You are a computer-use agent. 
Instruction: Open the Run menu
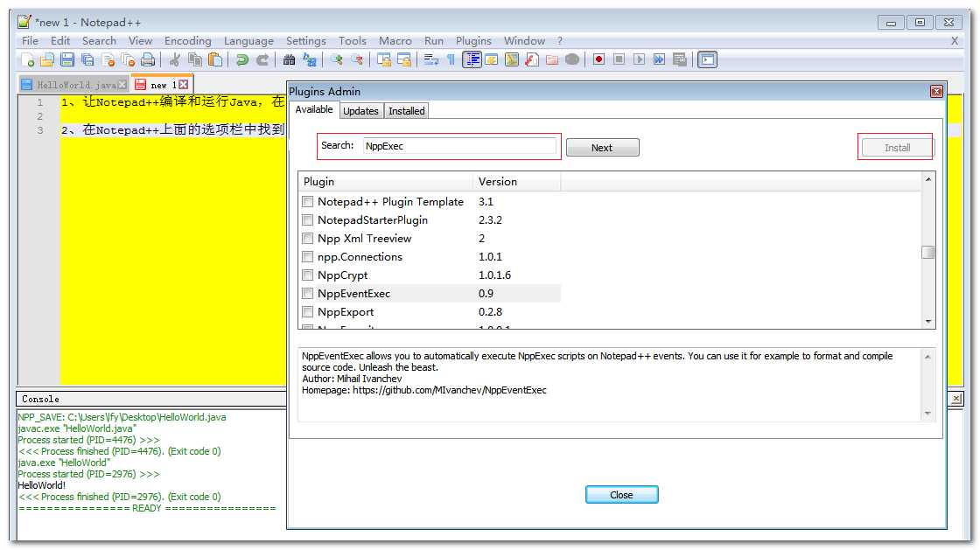point(434,40)
